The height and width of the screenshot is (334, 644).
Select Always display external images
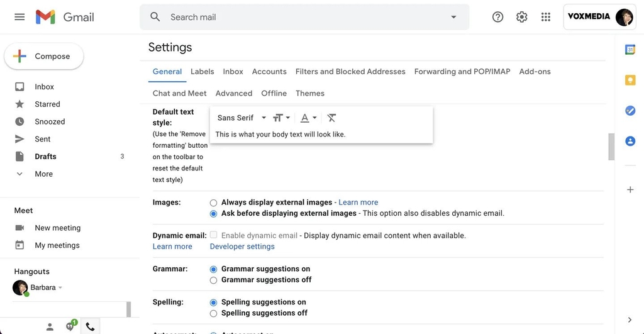click(213, 203)
